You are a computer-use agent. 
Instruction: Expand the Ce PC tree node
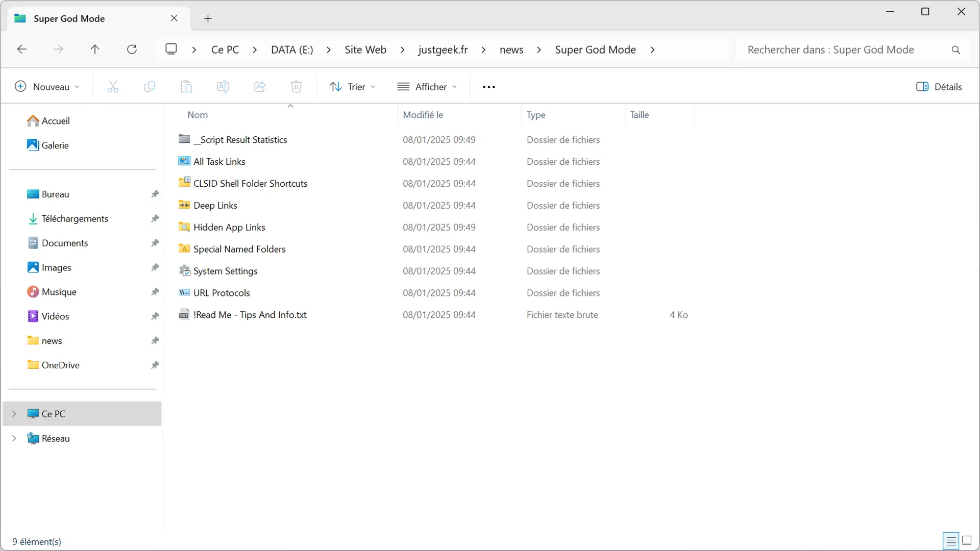point(14,414)
